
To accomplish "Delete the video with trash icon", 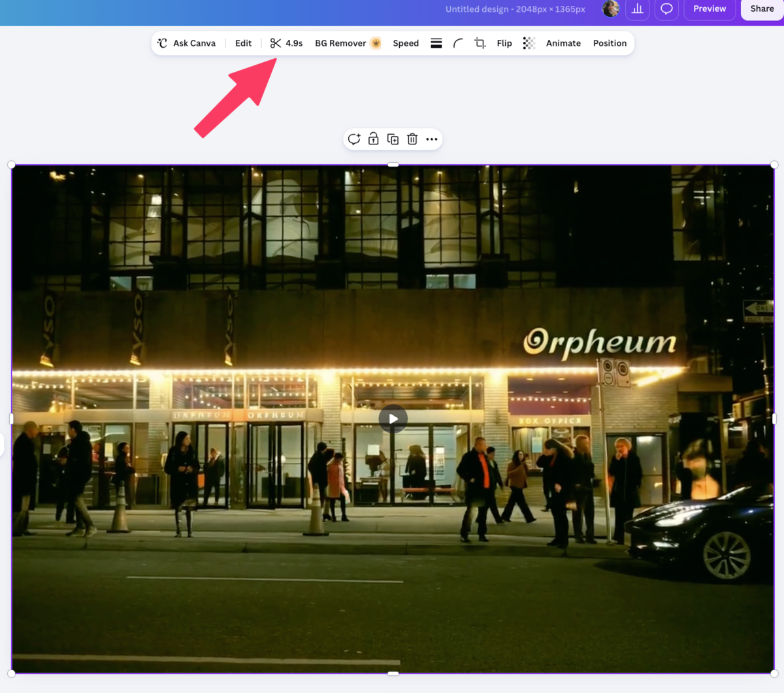I will click(412, 139).
